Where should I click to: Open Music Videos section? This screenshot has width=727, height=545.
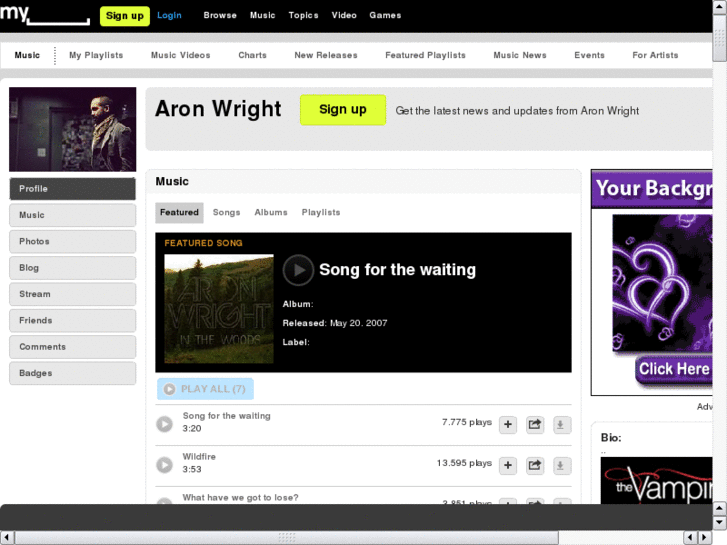180,55
